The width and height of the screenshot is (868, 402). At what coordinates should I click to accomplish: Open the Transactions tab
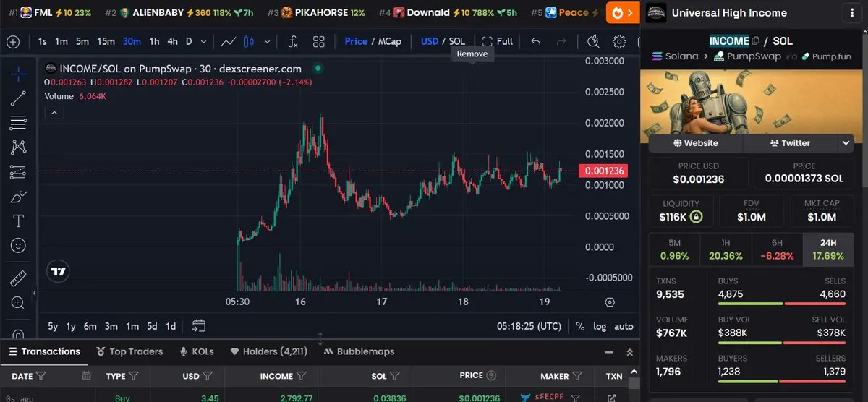pos(44,351)
